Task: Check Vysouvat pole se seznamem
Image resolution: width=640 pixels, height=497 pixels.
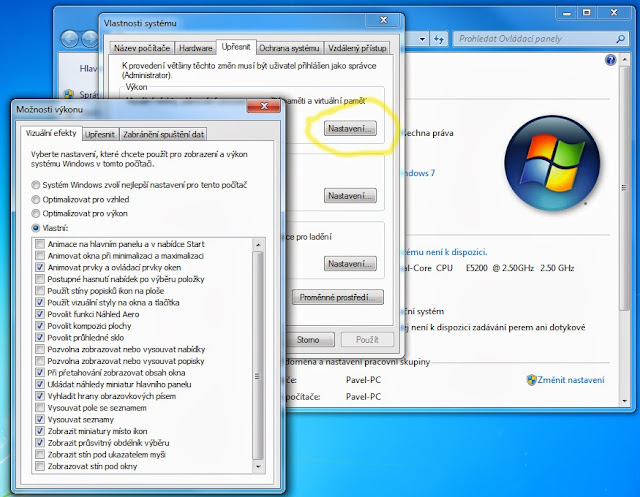Action: tap(40, 408)
